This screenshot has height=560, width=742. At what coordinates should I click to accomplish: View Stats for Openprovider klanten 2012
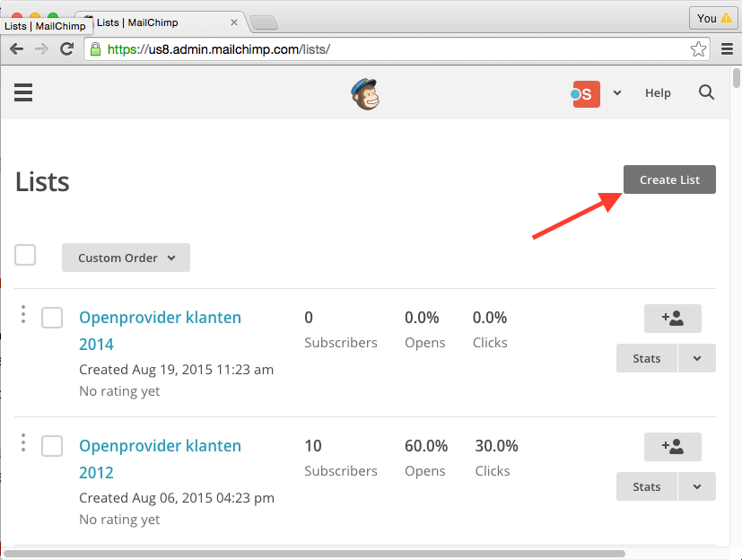coord(646,486)
